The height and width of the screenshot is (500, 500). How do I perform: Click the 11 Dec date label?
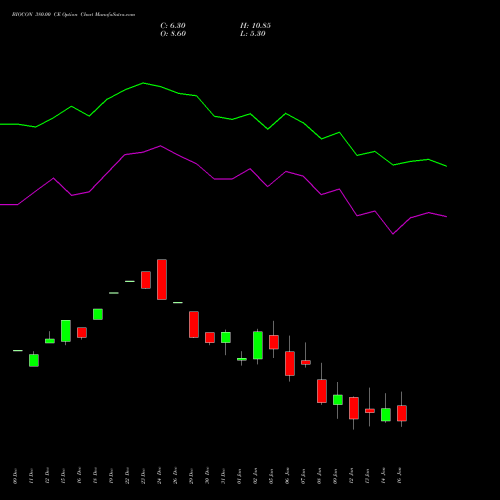click(31, 476)
